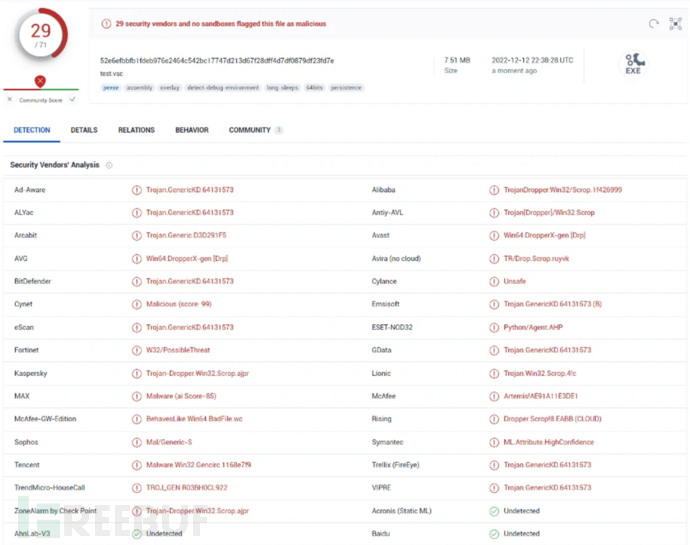Switch to the DETAILS tab
The image size is (690, 545).
84,130
